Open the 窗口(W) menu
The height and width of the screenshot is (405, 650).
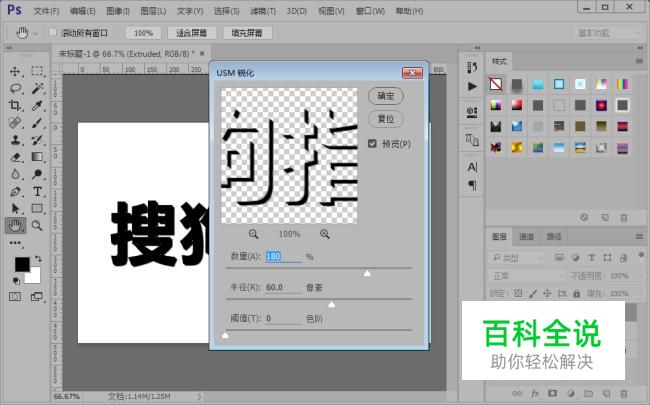[x=370, y=11]
